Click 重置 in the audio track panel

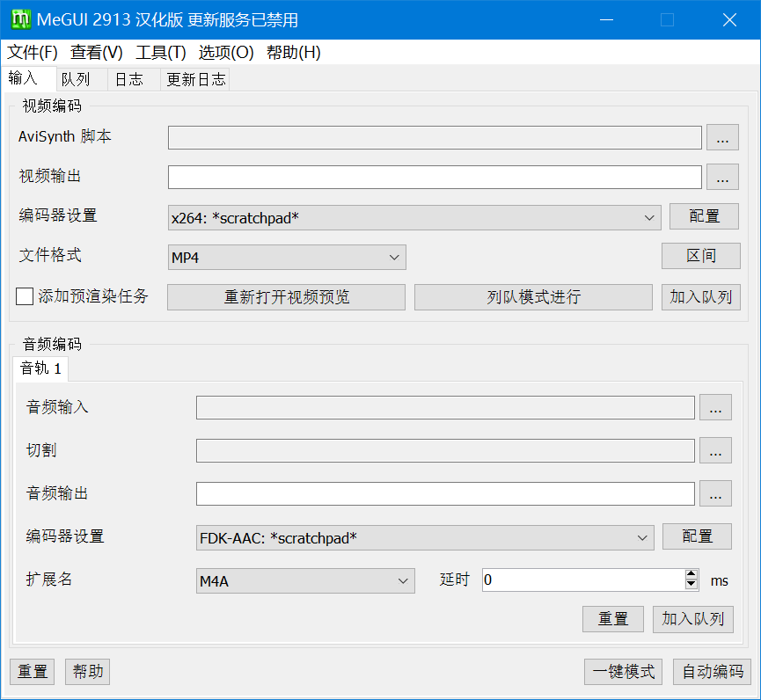click(x=613, y=619)
